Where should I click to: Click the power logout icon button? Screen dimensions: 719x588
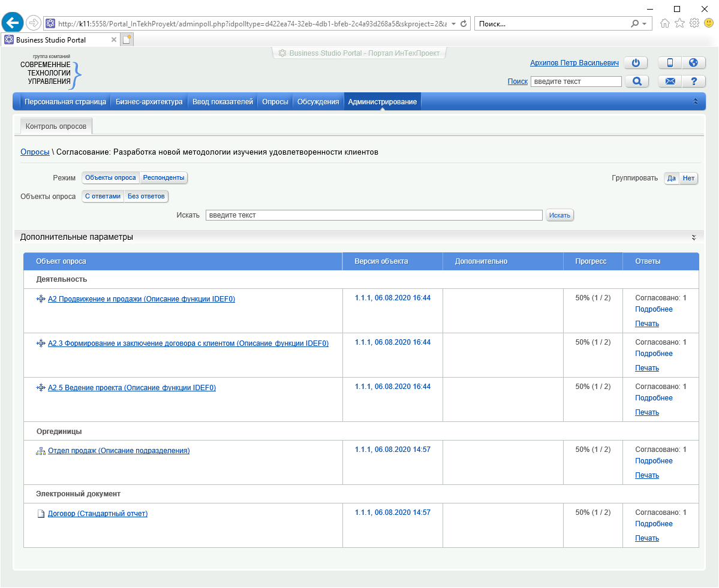[x=636, y=63]
